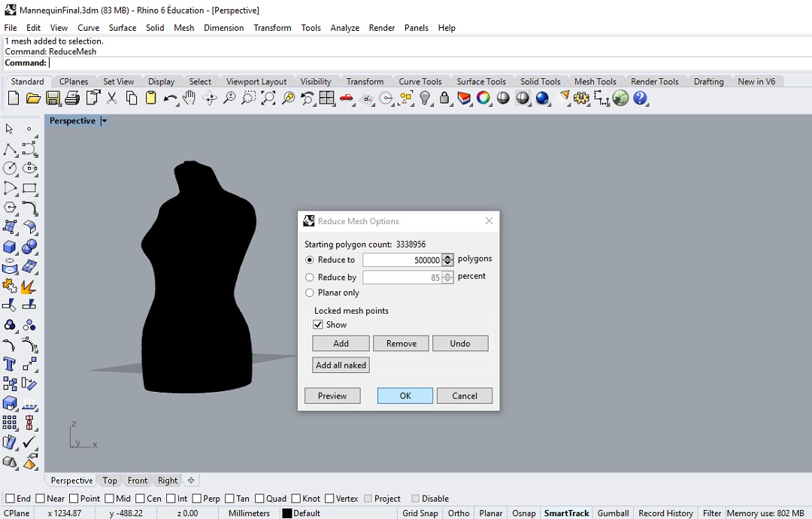The height and width of the screenshot is (519, 812).
Task: Select the Reduce by percent option
Action: click(x=310, y=278)
